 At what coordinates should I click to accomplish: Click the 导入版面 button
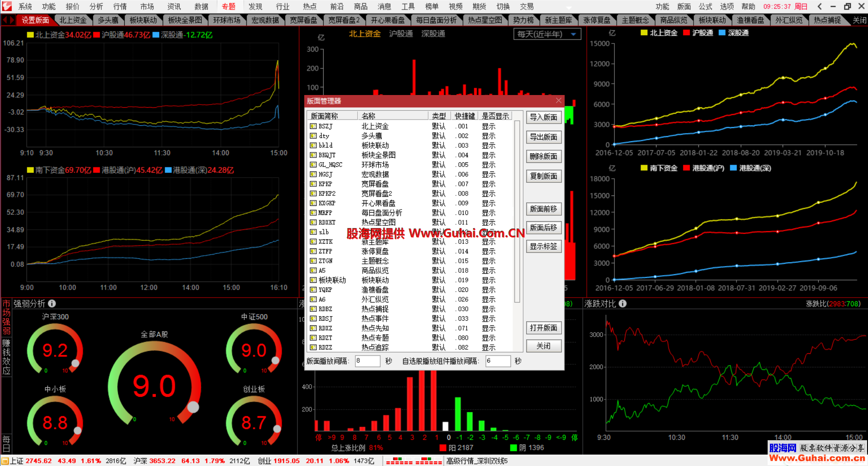point(544,118)
